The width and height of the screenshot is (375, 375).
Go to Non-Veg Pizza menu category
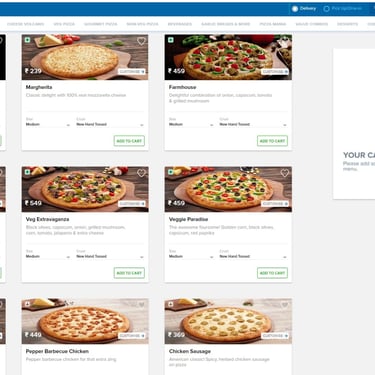tap(142, 24)
